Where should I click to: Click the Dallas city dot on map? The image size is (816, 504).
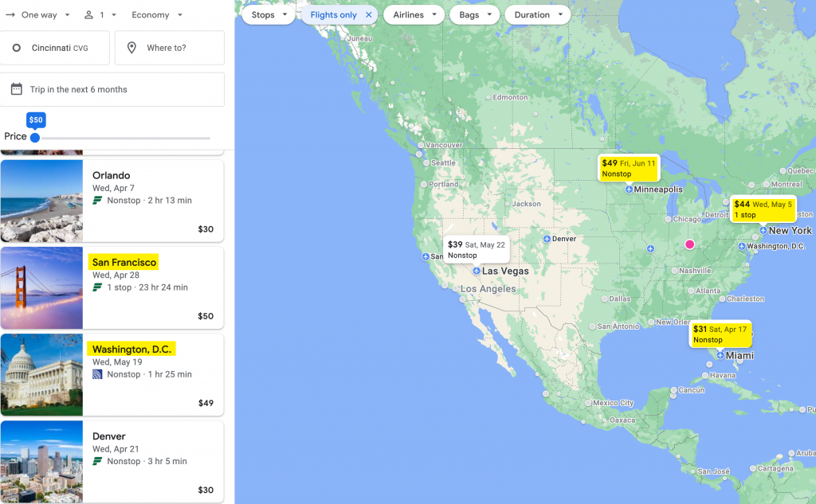click(604, 299)
